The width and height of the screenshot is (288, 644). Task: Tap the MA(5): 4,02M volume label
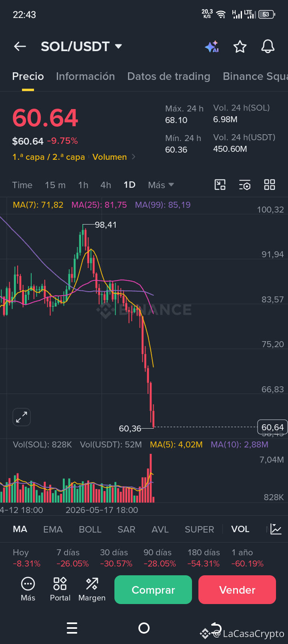click(176, 445)
